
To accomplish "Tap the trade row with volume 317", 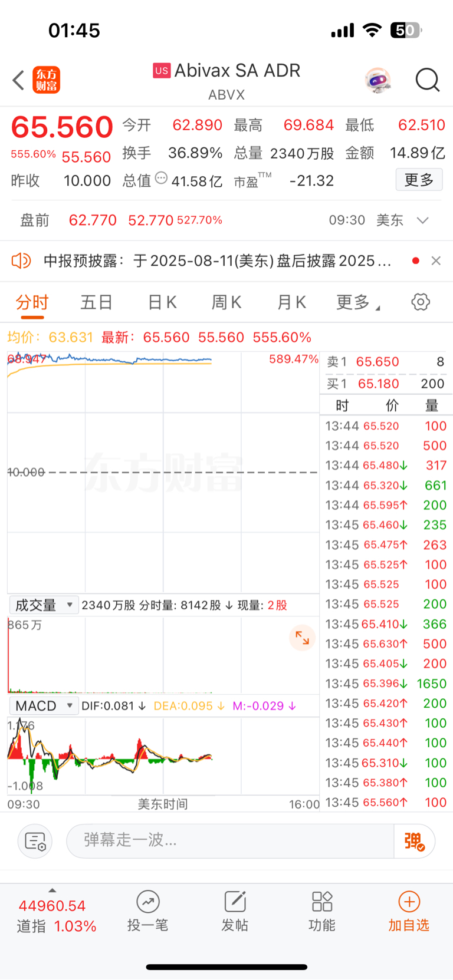I will [x=386, y=466].
